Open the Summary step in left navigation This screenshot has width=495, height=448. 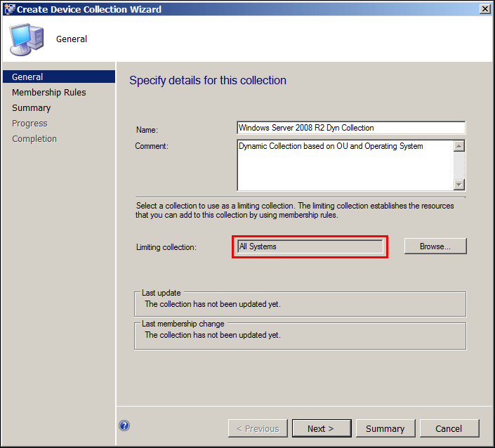click(x=32, y=108)
